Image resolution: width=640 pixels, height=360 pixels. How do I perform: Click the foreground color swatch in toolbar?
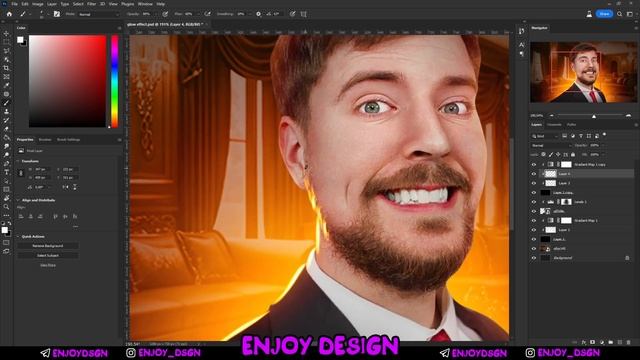point(4,230)
